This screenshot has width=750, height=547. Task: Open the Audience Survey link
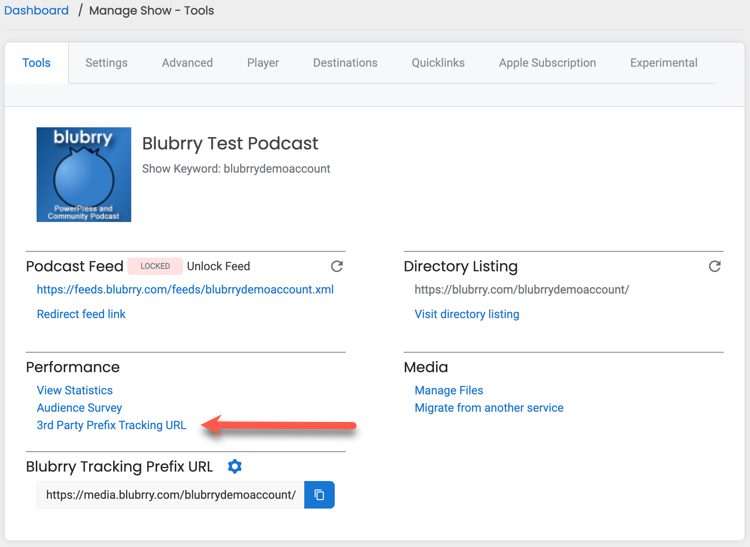79,408
